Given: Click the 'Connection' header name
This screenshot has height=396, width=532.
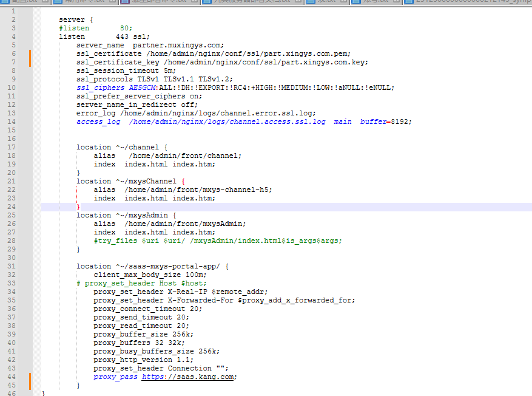Looking at the screenshot, I should click(x=189, y=368).
